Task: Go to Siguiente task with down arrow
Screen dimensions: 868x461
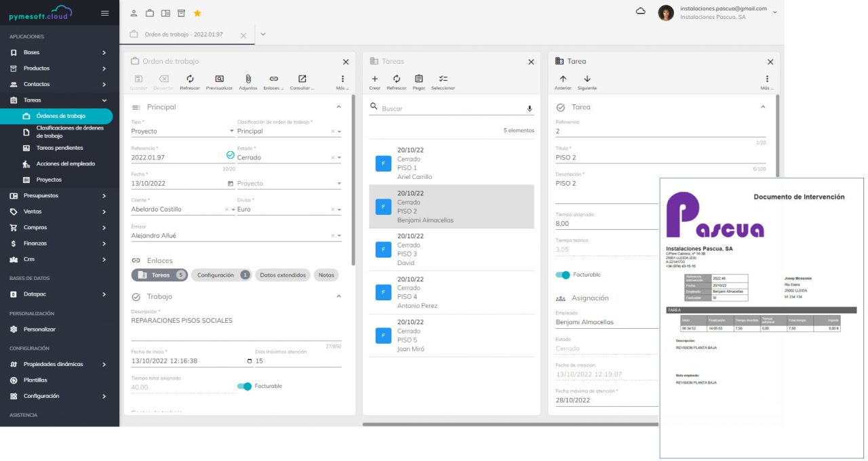Action: [587, 79]
